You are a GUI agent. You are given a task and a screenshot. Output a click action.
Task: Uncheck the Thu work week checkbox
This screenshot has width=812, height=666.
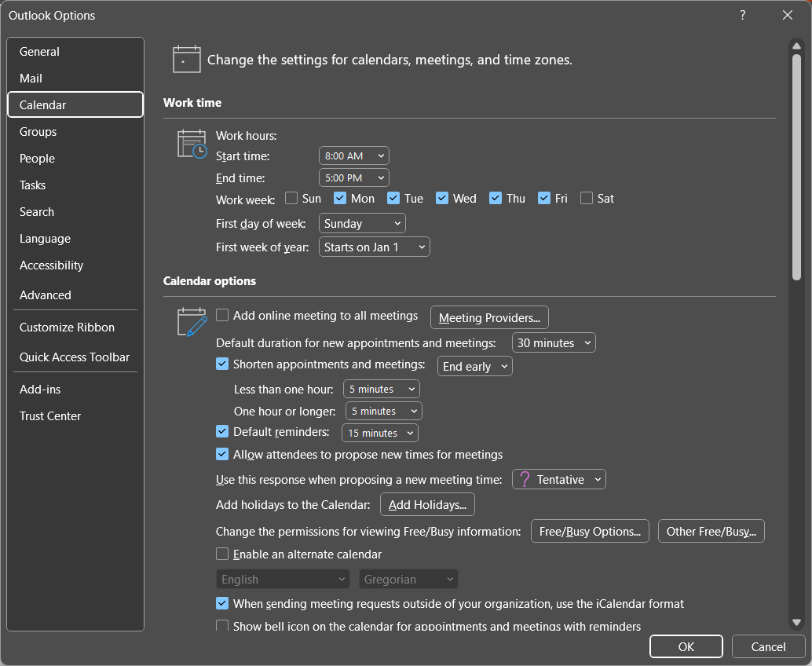495,199
